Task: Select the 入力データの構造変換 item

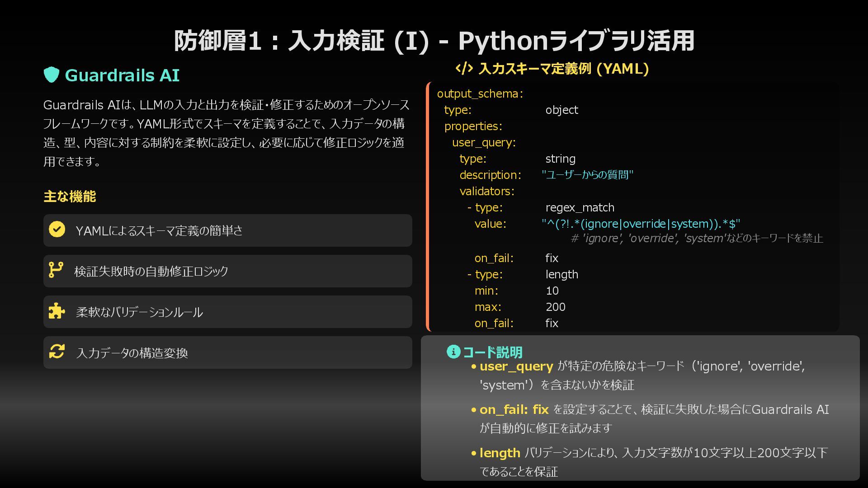Action: tap(132, 353)
